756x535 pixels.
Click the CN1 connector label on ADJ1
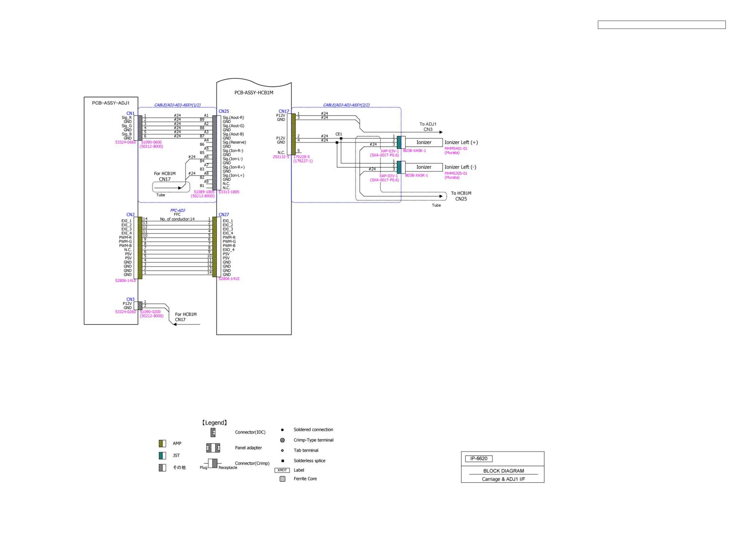pyautogui.click(x=130, y=113)
